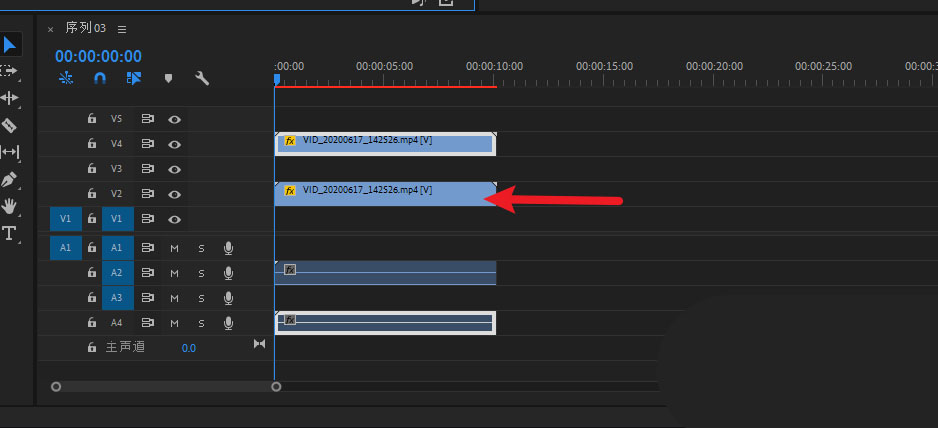
Task: Open the 序列03 panel menu
Action: [122, 29]
